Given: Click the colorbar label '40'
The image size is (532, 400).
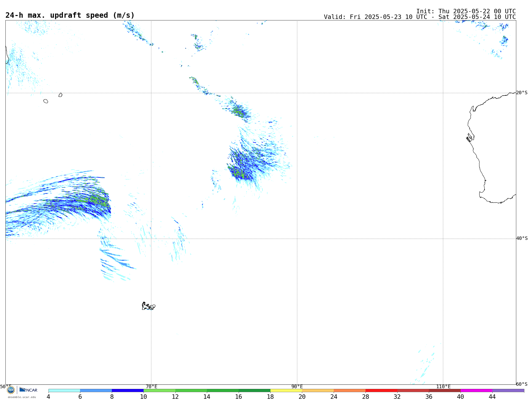Looking at the screenshot, I should pos(461,397).
